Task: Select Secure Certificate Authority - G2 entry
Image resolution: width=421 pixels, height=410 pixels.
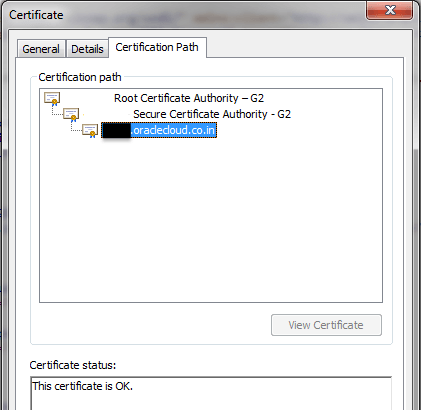Action: coord(212,114)
